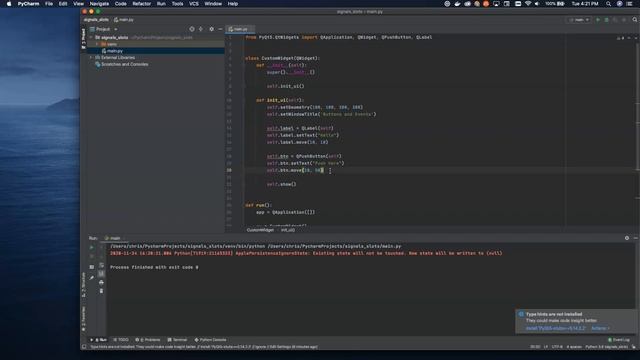Viewport: 640px width, 360px height.
Task: Click UTF-8 encoding in status bar
Action: 557,347
